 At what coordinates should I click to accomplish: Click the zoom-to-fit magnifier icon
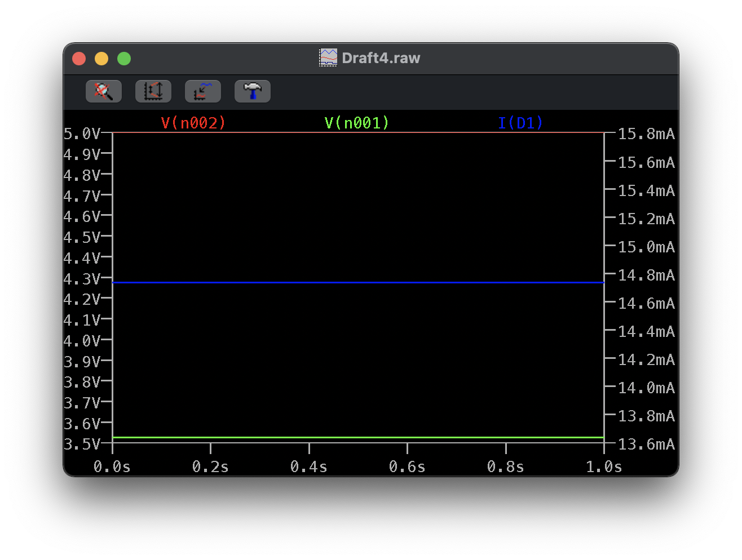coord(104,91)
